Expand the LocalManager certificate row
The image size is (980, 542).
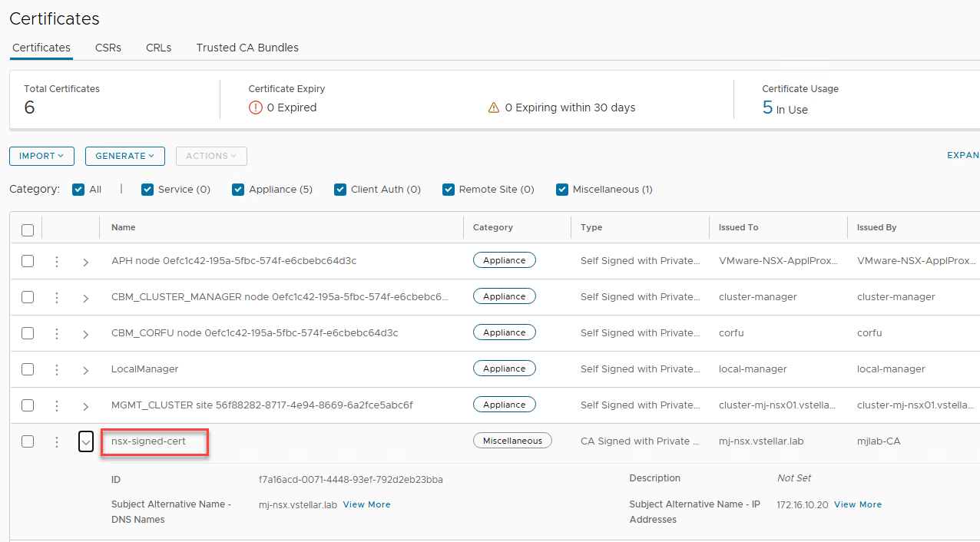coord(86,370)
